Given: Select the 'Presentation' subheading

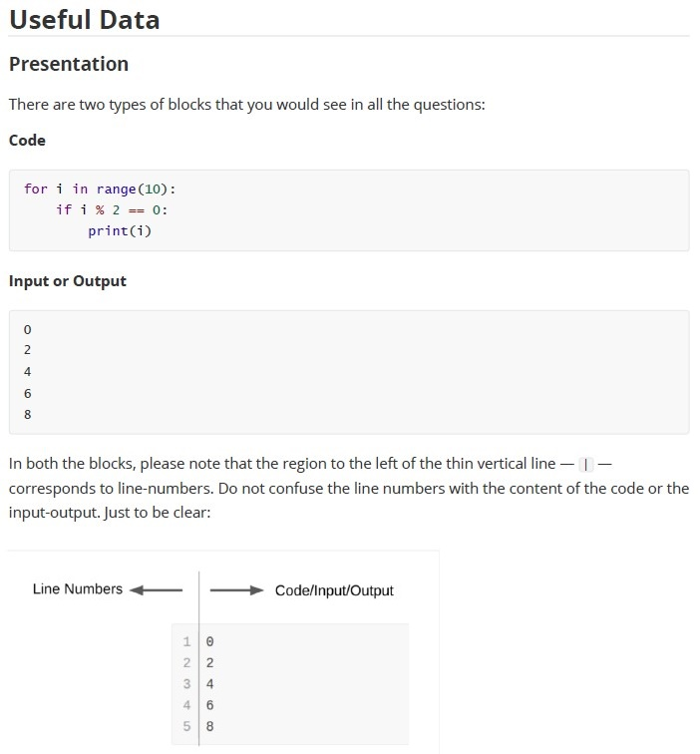Looking at the screenshot, I should point(69,64).
